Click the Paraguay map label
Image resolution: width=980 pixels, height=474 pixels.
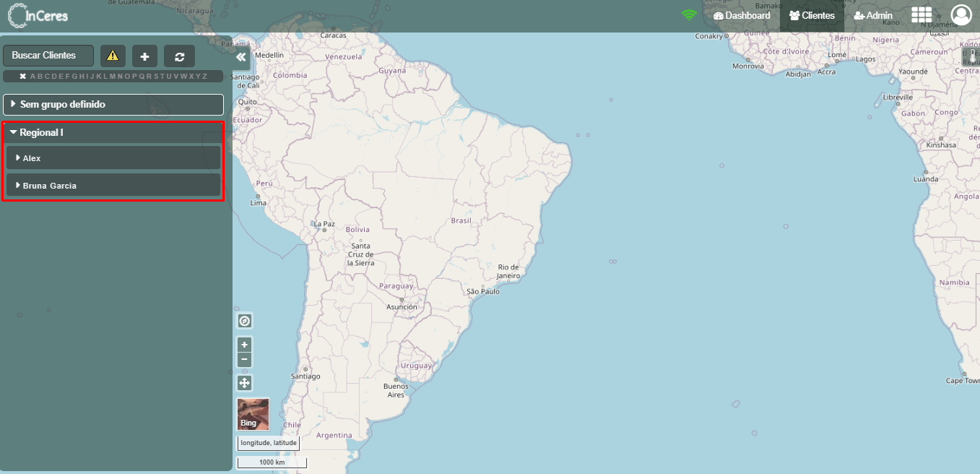(x=396, y=286)
